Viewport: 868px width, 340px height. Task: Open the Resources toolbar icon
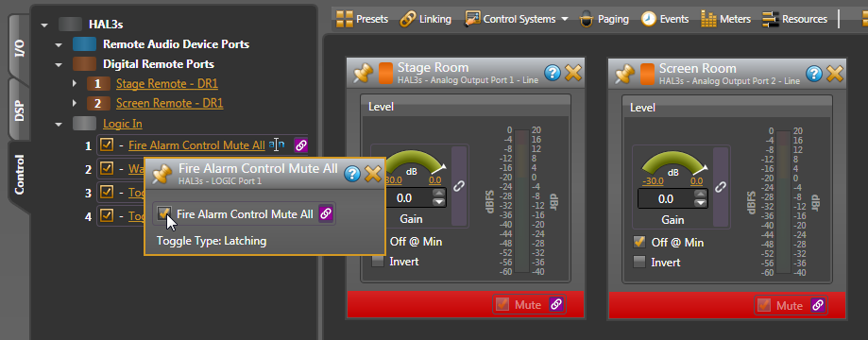pyautogui.click(x=770, y=19)
